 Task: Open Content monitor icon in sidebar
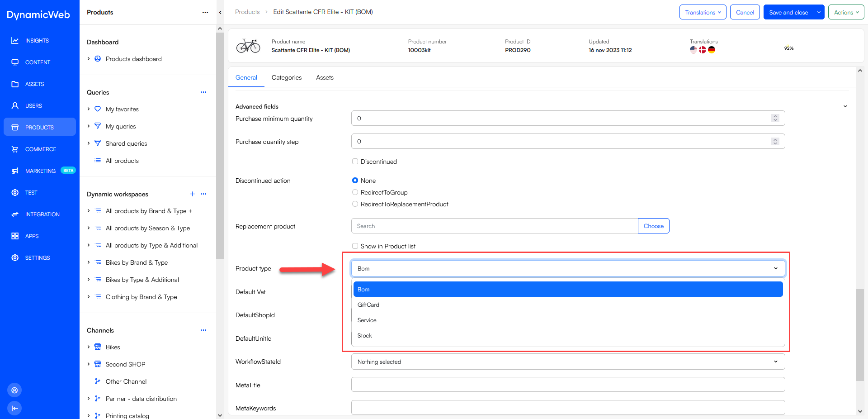point(15,62)
